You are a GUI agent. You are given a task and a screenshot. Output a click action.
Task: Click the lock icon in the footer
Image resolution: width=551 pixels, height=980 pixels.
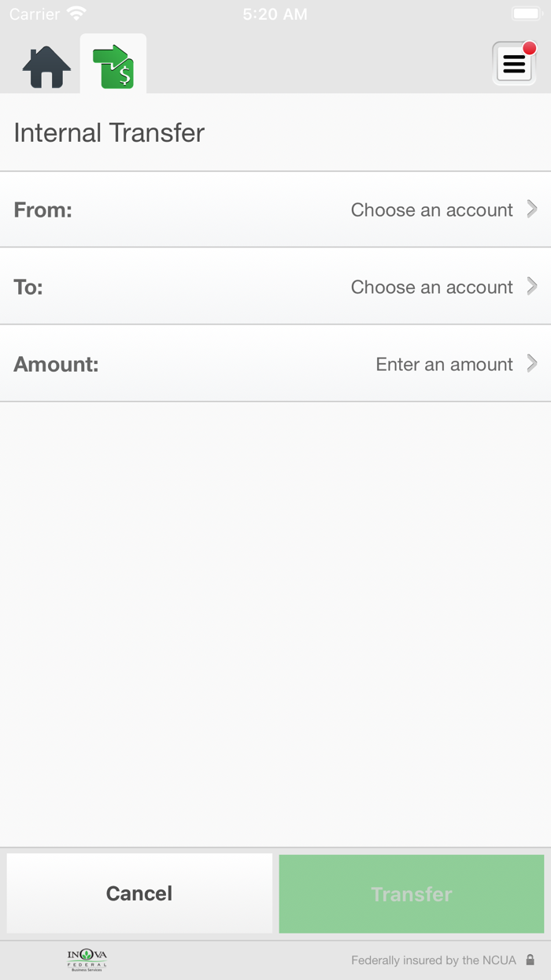pos(530,960)
